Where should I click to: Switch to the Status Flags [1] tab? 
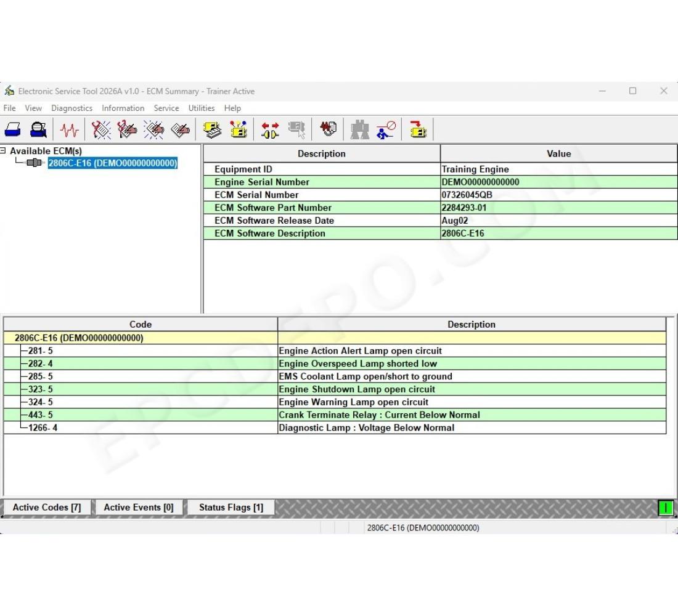pyautogui.click(x=231, y=507)
